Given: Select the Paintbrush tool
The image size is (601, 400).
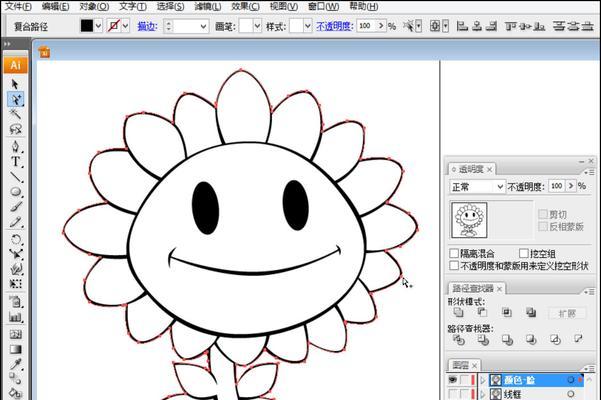Looking at the screenshot, I should click(x=15, y=207).
